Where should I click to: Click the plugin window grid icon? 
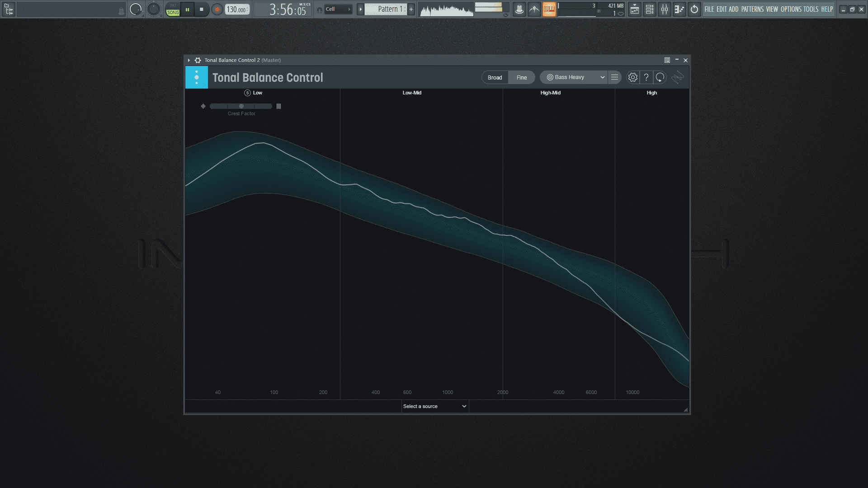tap(667, 60)
